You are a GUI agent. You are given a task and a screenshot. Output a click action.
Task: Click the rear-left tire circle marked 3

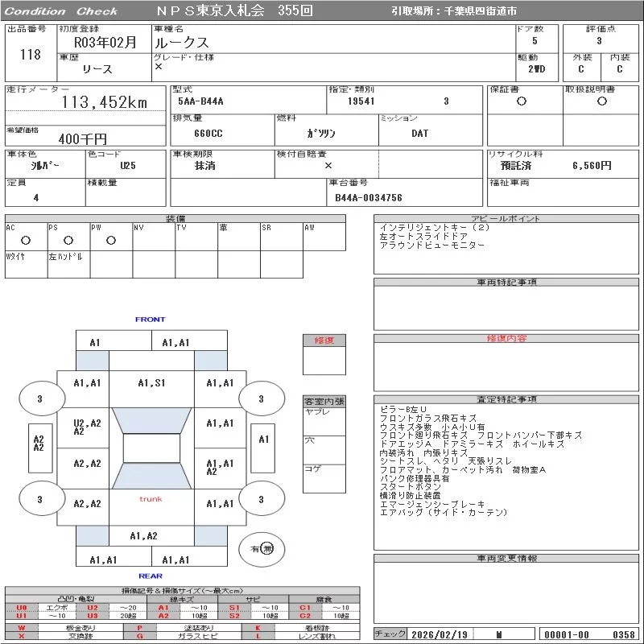click(39, 499)
